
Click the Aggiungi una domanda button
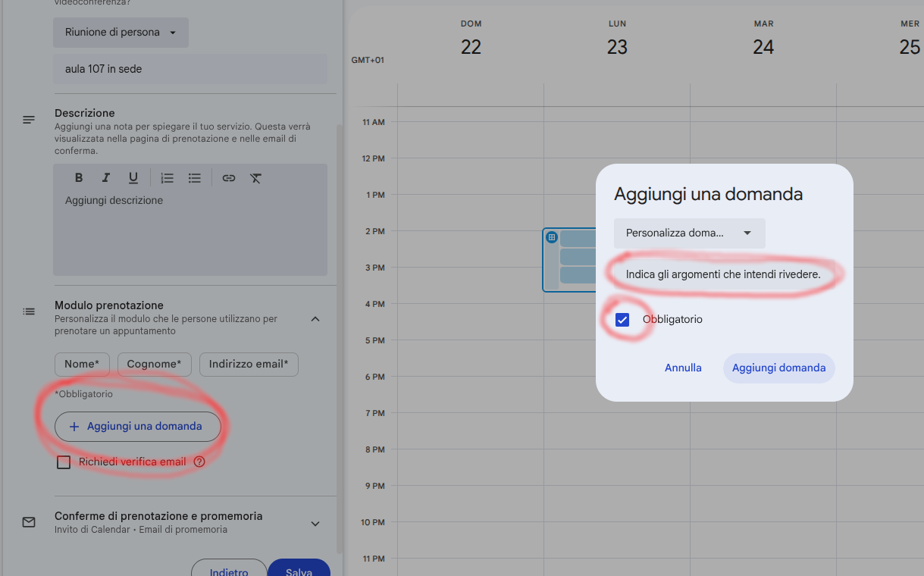[x=138, y=427]
